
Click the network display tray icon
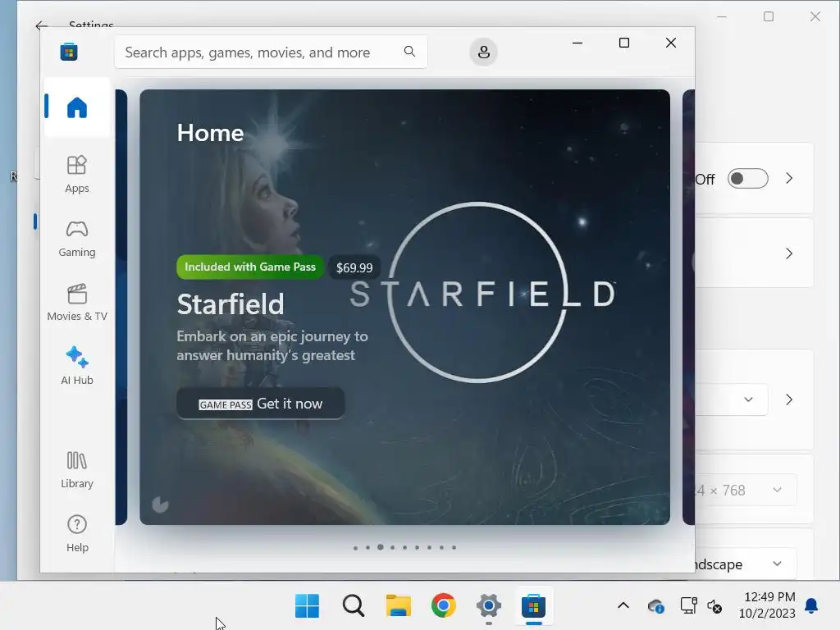[688, 605]
